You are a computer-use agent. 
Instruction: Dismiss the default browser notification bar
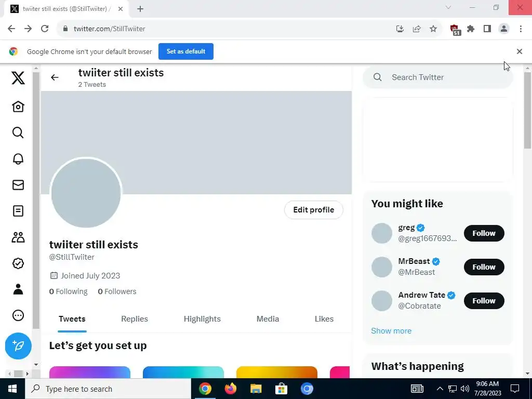point(520,51)
